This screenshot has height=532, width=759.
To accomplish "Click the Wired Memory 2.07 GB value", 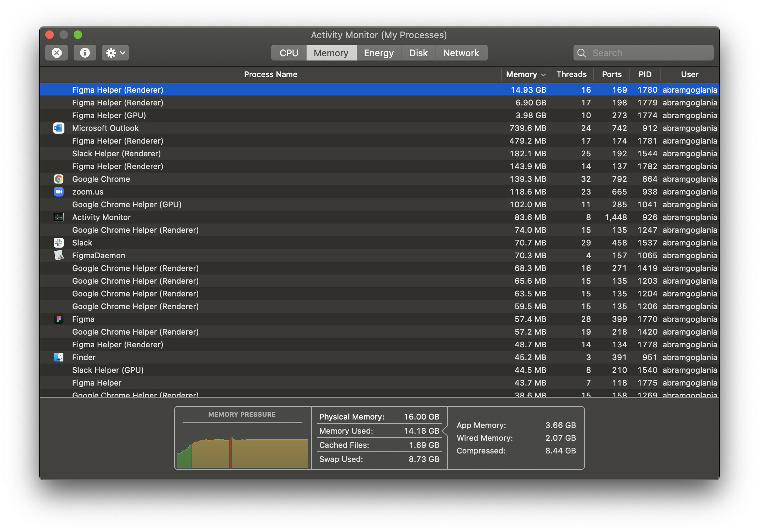I will click(x=561, y=438).
